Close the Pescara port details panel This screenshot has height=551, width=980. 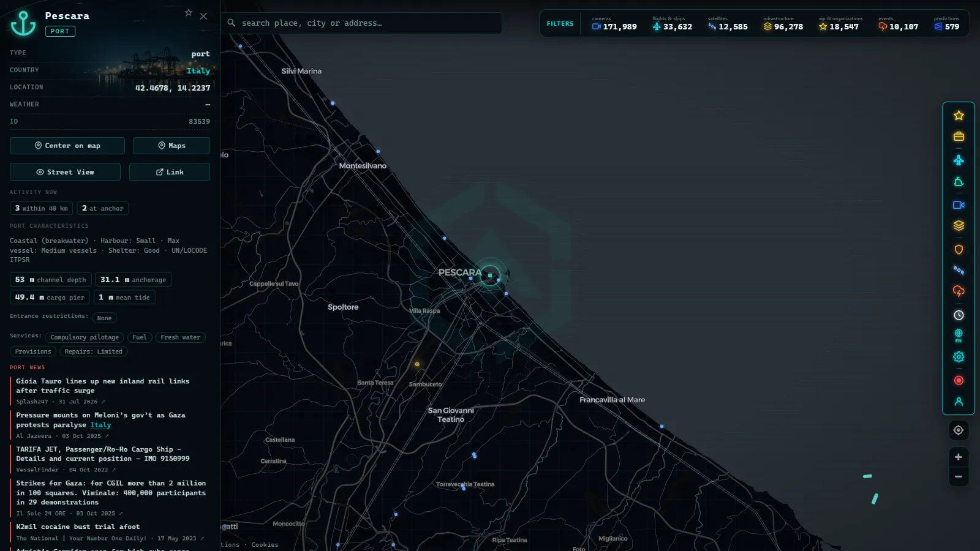point(203,16)
